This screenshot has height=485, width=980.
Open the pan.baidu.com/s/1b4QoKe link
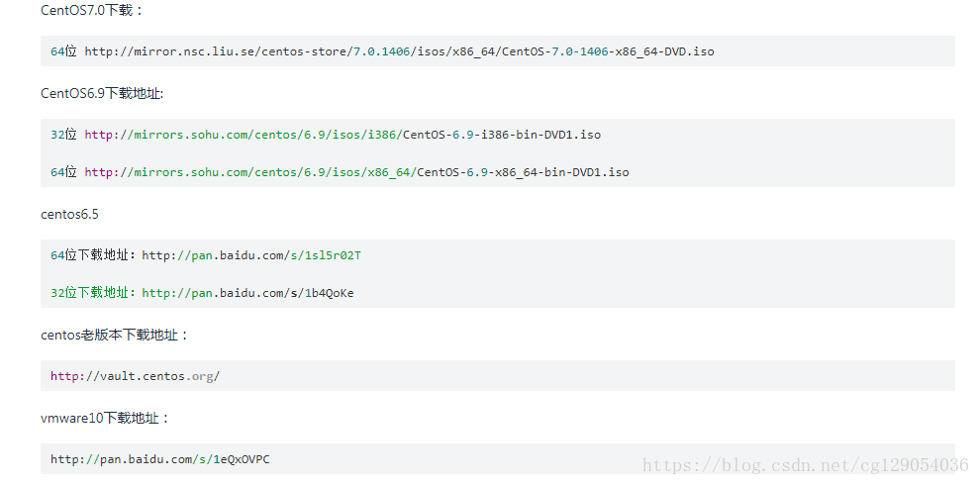tap(247, 293)
